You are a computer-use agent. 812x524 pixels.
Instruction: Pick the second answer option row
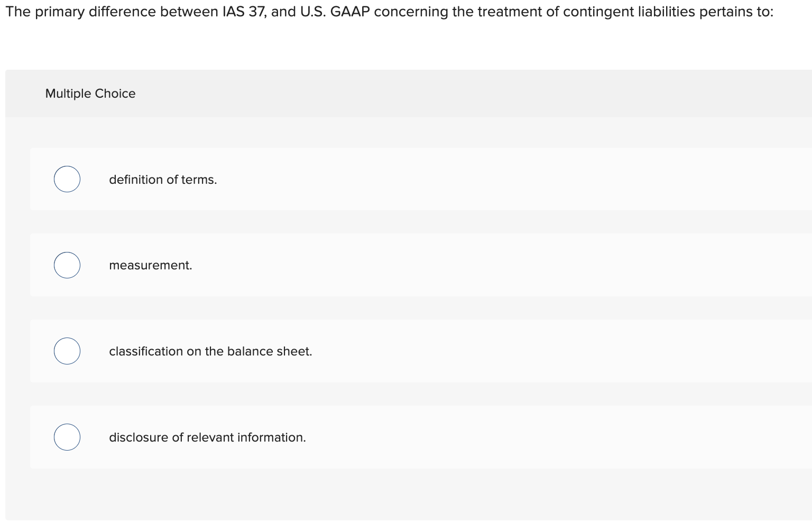[317, 265]
